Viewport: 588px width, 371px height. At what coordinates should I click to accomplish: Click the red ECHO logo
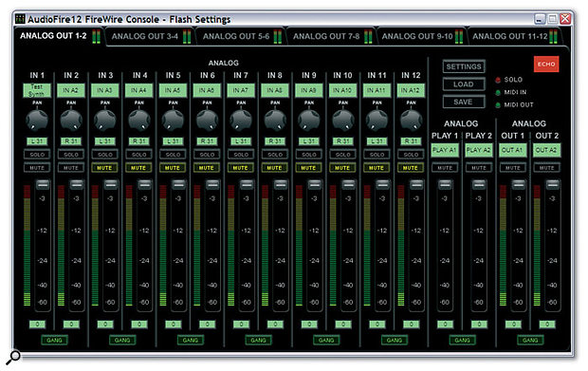coord(546,65)
